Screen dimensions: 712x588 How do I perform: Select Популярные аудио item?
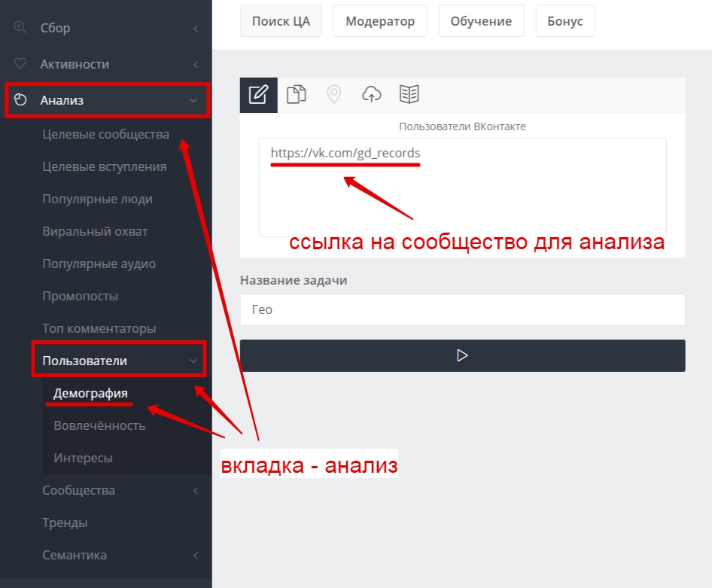pos(99,264)
